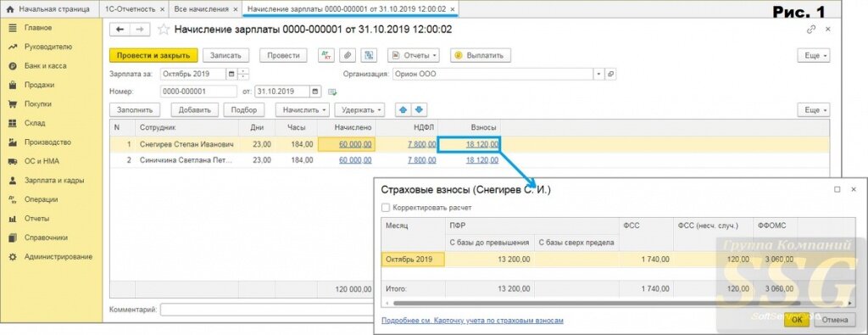
Task: Open the Организация dropdown arrow
Action: coord(599,74)
